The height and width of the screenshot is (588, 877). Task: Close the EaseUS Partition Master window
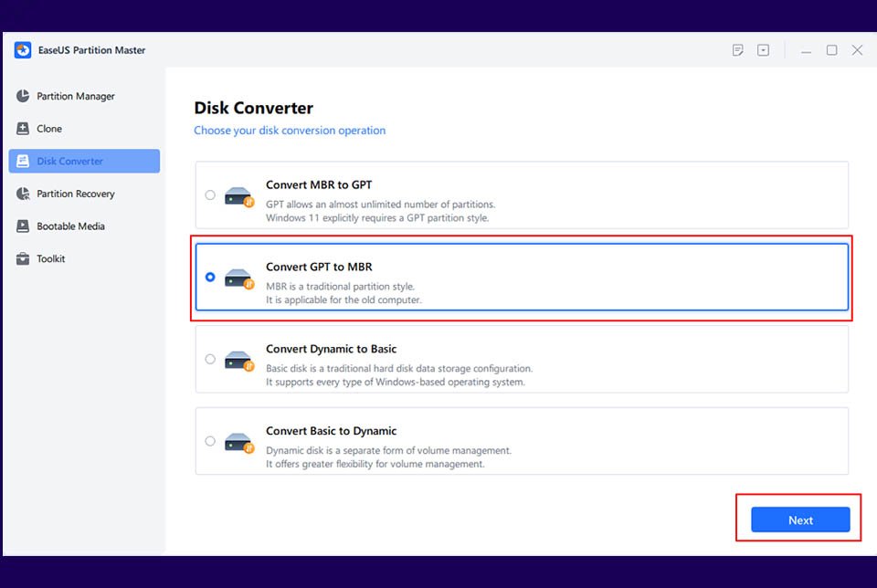tap(857, 50)
